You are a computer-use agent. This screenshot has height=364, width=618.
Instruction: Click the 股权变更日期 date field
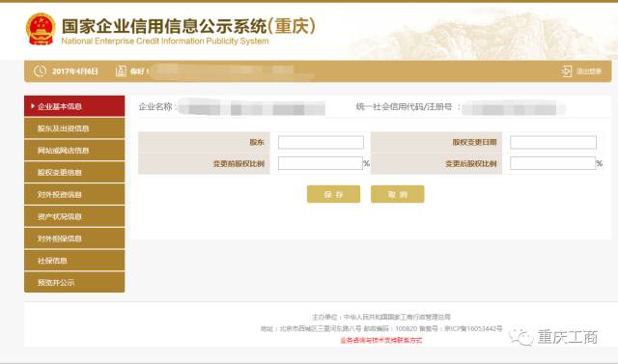click(553, 142)
